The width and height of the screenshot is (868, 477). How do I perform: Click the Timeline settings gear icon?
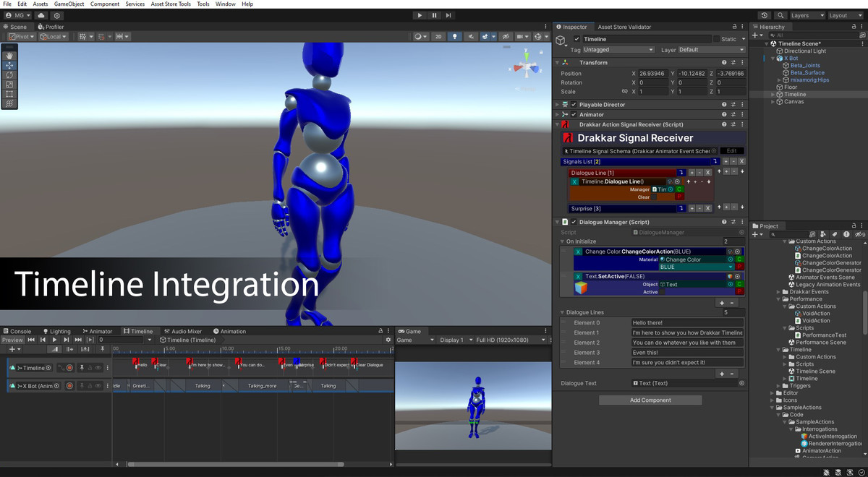click(388, 340)
